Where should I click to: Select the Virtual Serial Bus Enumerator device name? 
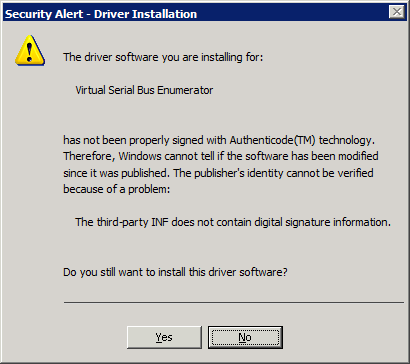pos(144,90)
